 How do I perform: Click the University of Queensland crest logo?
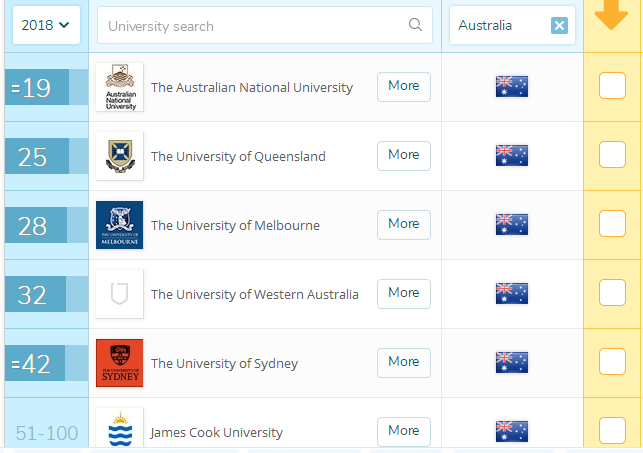pyautogui.click(x=119, y=156)
